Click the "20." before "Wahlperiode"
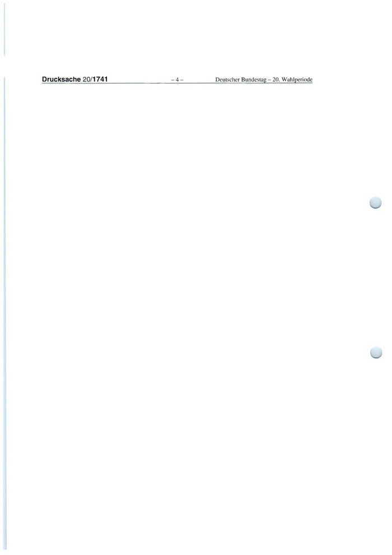 point(276,80)
